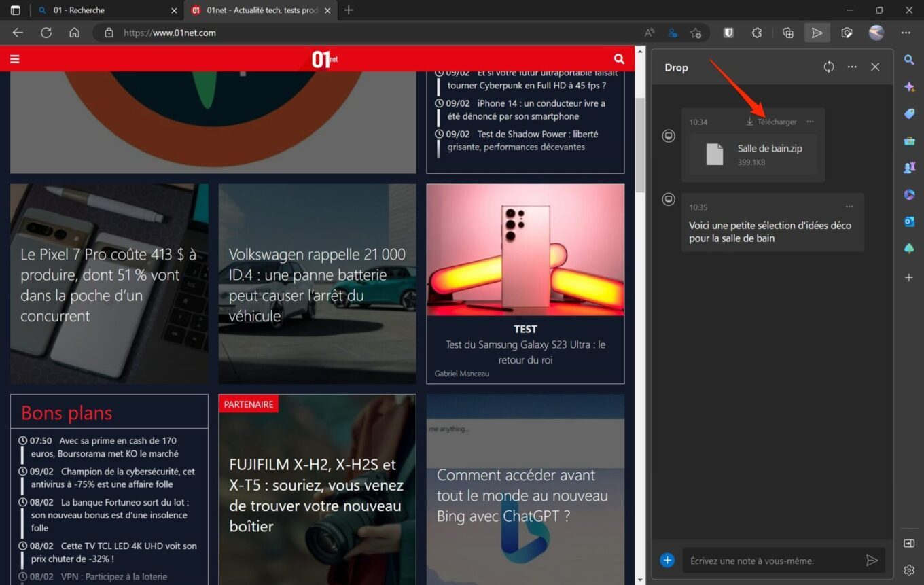Open sidebar settings gear

coord(909,569)
